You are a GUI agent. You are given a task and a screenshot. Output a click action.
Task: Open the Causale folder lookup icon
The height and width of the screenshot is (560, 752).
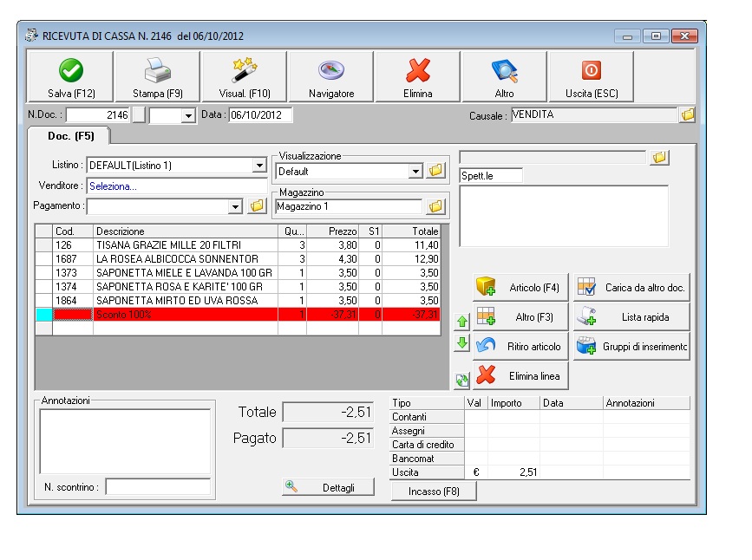click(x=688, y=114)
